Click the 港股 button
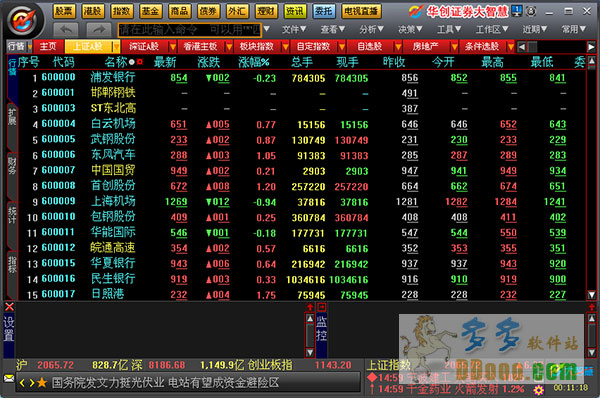The height and width of the screenshot is (398, 600). 93,11
